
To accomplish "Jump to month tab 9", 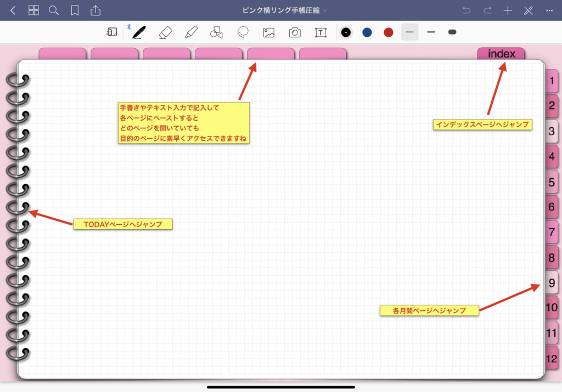I will (551, 282).
